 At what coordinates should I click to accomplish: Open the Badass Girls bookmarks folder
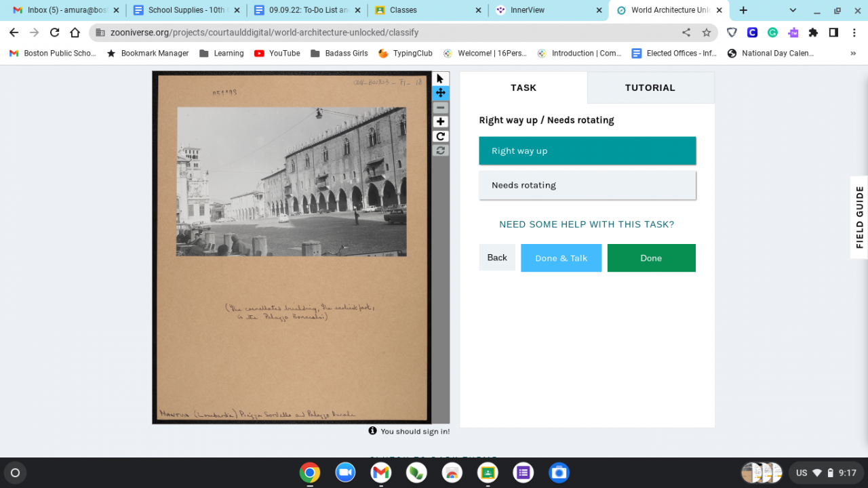click(339, 53)
